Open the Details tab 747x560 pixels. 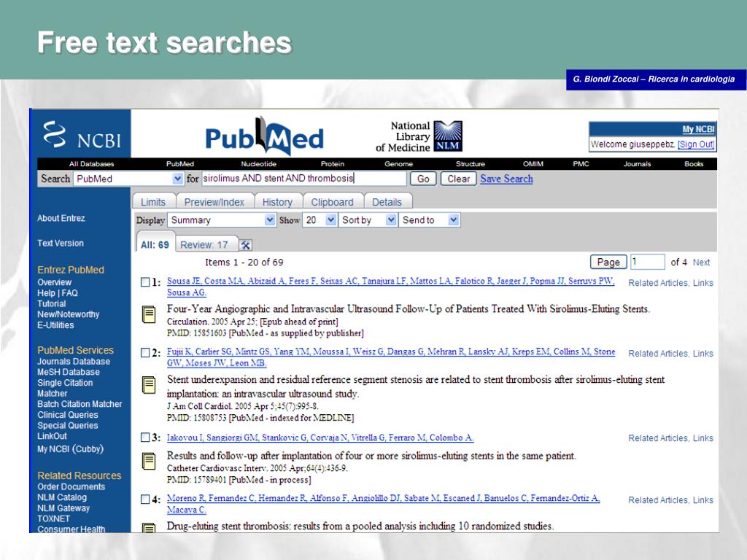click(387, 202)
